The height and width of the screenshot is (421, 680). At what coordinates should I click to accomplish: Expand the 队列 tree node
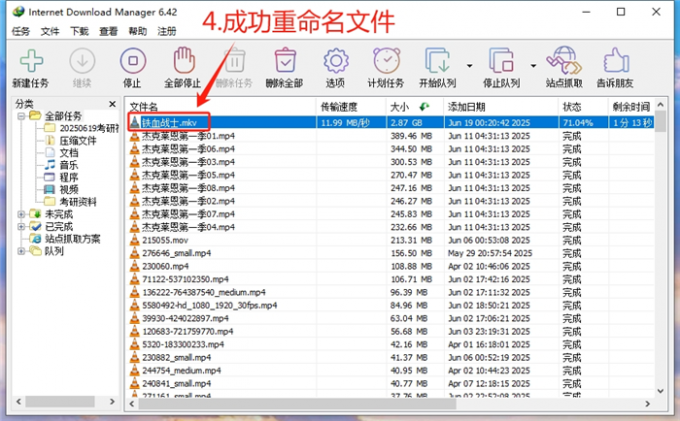(x=21, y=251)
